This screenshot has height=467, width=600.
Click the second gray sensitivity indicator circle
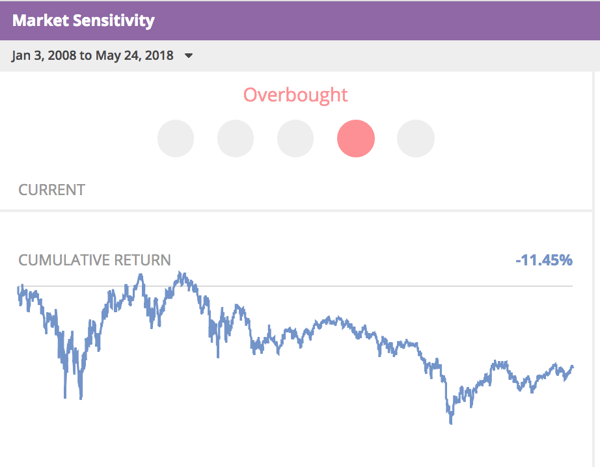click(x=235, y=139)
